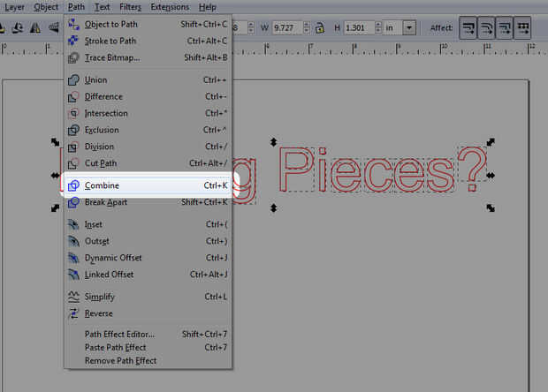The width and height of the screenshot is (548, 392).
Task: Click the Flip horizontal toolbar icon
Action: coord(35,27)
